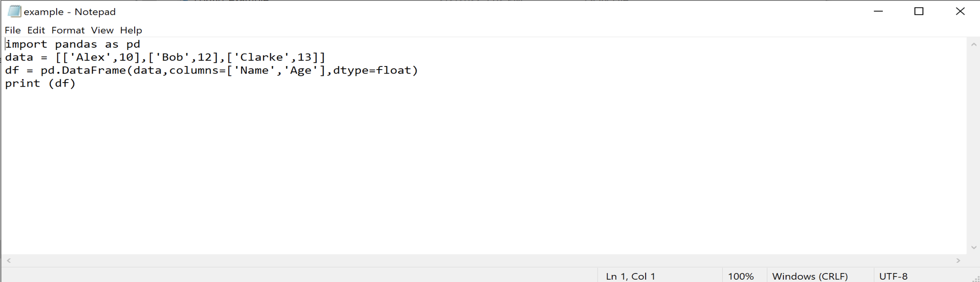Click the resize grip in status bar corner
This screenshot has width=980, height=282.
tap(975, 278)
